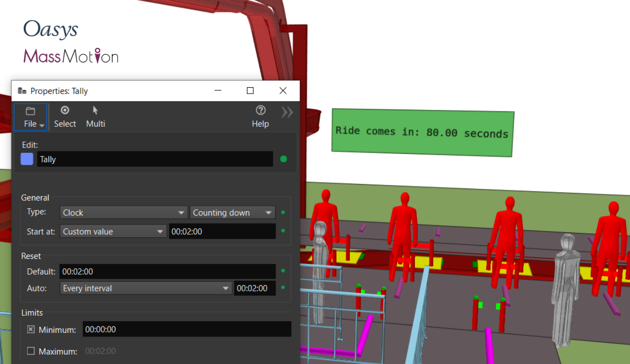Screen dimensions: 630x364
Task: Click the Help question mark icon
Action: [x=260, y=110]
